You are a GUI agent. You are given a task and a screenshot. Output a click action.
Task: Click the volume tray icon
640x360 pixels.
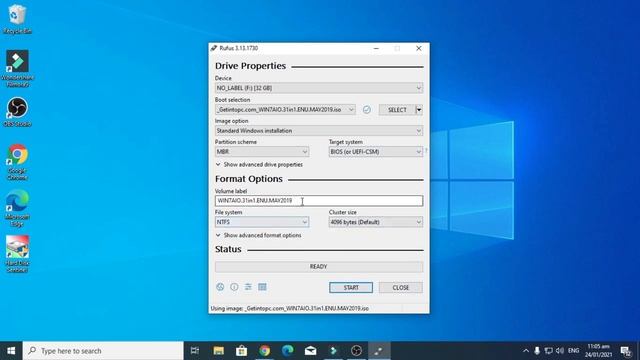(x=560, y=351)
